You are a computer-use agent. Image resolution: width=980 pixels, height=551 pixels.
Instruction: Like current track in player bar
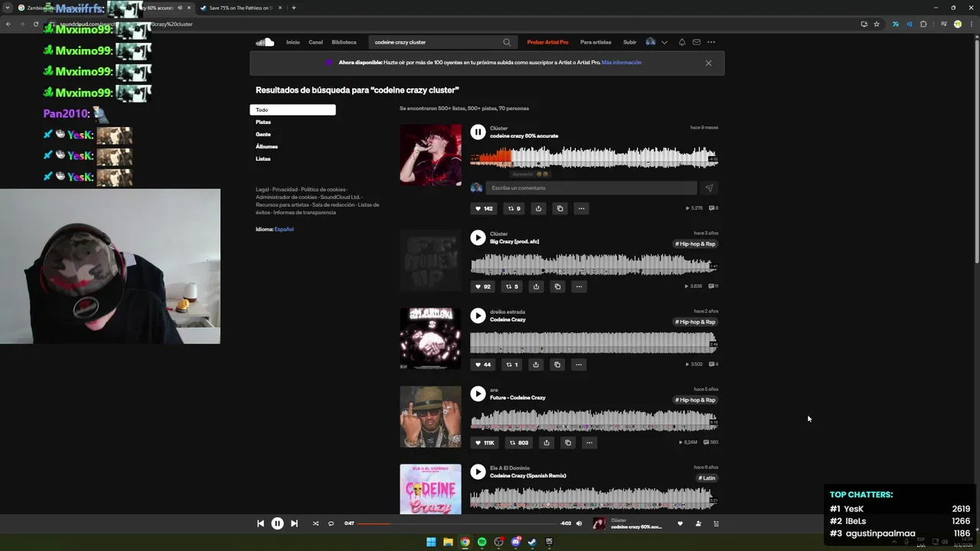pos(680,523)
